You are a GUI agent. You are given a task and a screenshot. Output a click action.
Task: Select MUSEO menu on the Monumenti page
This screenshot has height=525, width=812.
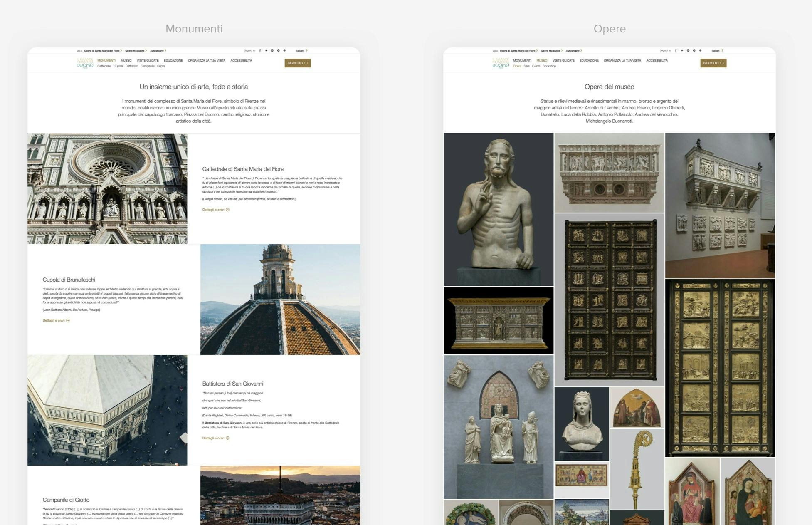coord(126,60)
